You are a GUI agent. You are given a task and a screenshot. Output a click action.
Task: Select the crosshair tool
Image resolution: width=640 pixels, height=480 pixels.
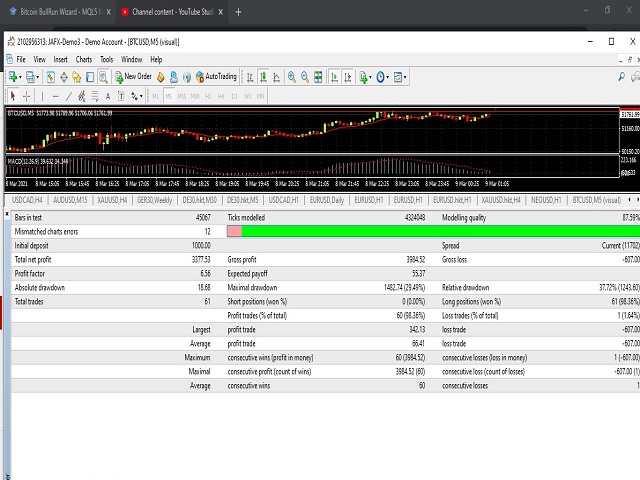(x=28, y=96)
